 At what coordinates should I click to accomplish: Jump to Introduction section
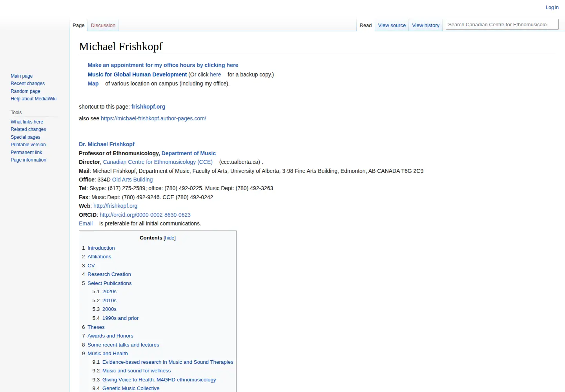[101, 248]
